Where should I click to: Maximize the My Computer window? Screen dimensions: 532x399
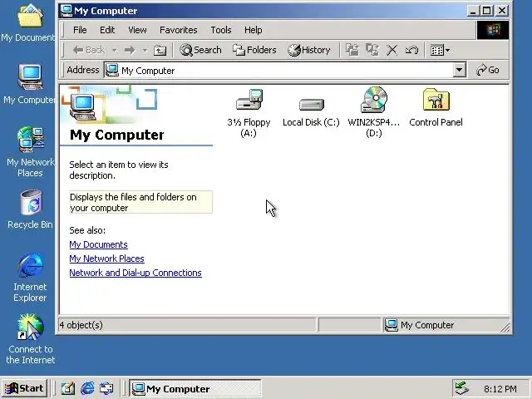tap(486, 11)
